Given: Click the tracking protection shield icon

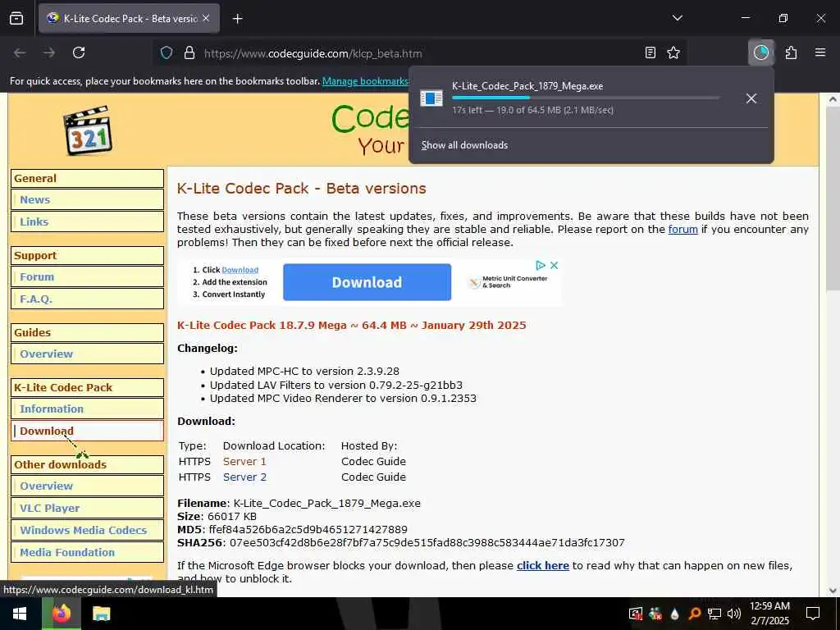Looking at the screenshot, I should coord(167,53).
